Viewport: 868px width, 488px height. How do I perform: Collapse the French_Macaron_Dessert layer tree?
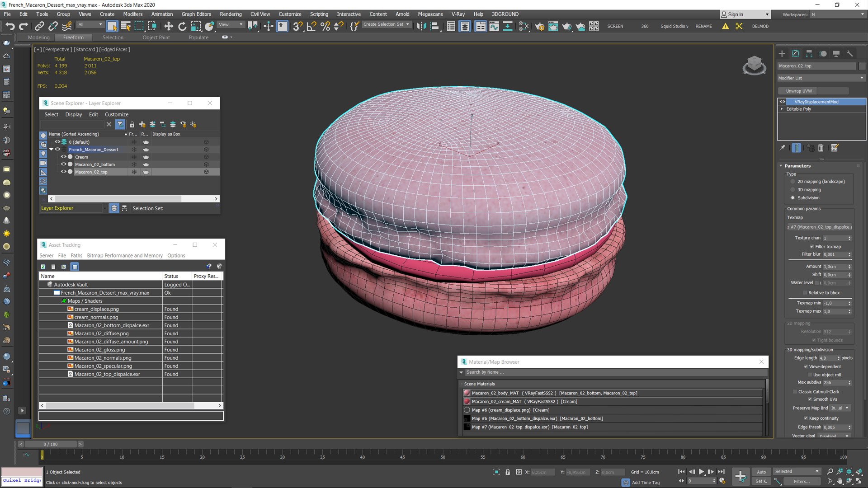pyautogui.click(x=51, y=149)
